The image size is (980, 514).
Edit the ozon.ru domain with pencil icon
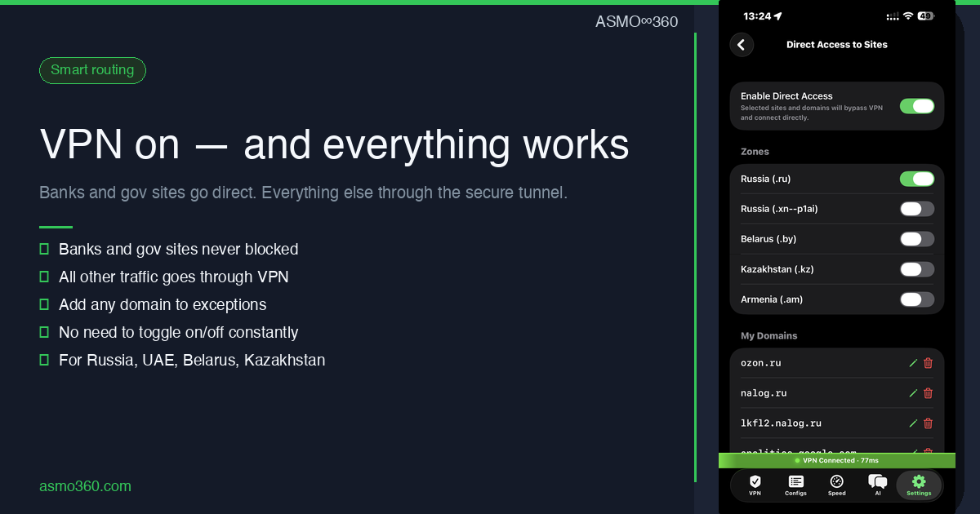tap(913, 363)
